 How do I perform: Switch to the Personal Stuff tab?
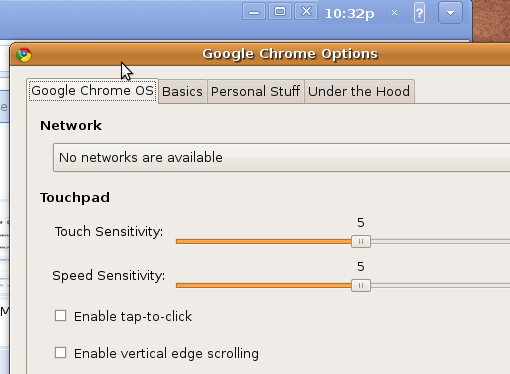255,91
